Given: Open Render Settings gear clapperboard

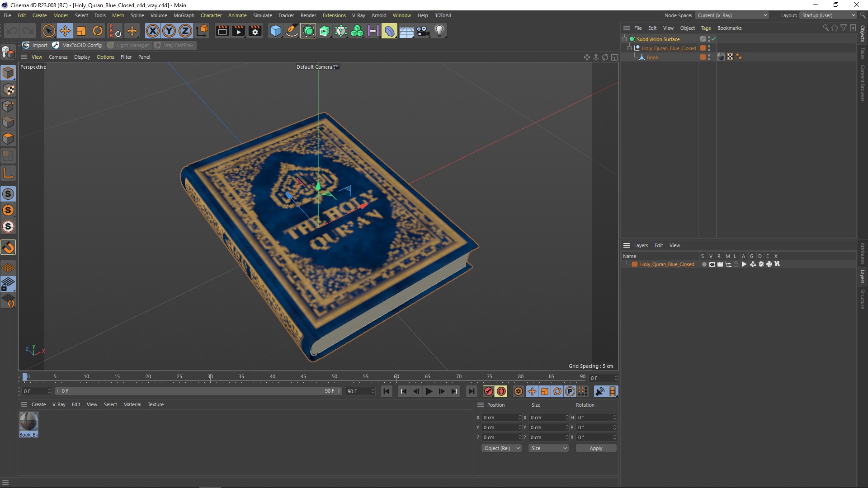Looking at the screenshot, I should pyautogui.click(x=255, y=31).
